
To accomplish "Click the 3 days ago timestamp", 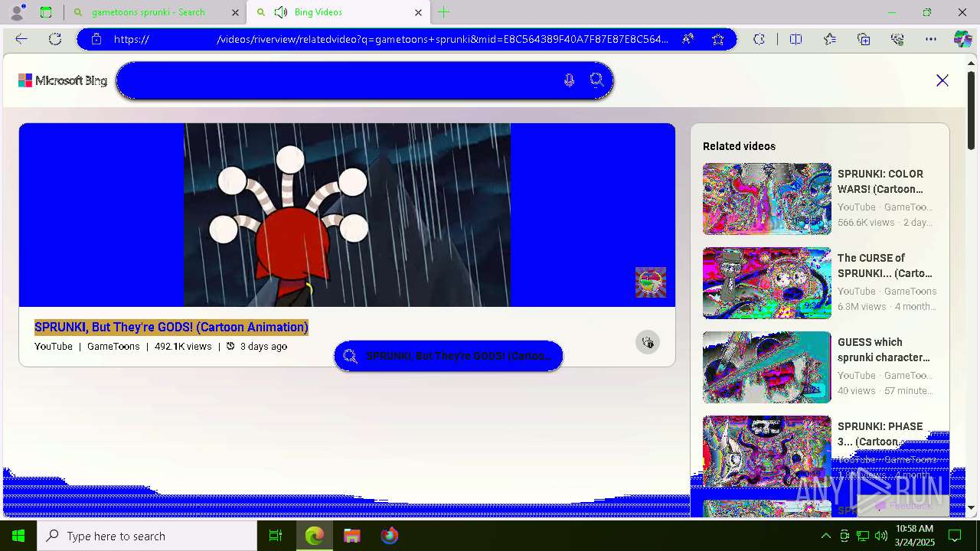I will pyautogui.click(x=263, y=347).
